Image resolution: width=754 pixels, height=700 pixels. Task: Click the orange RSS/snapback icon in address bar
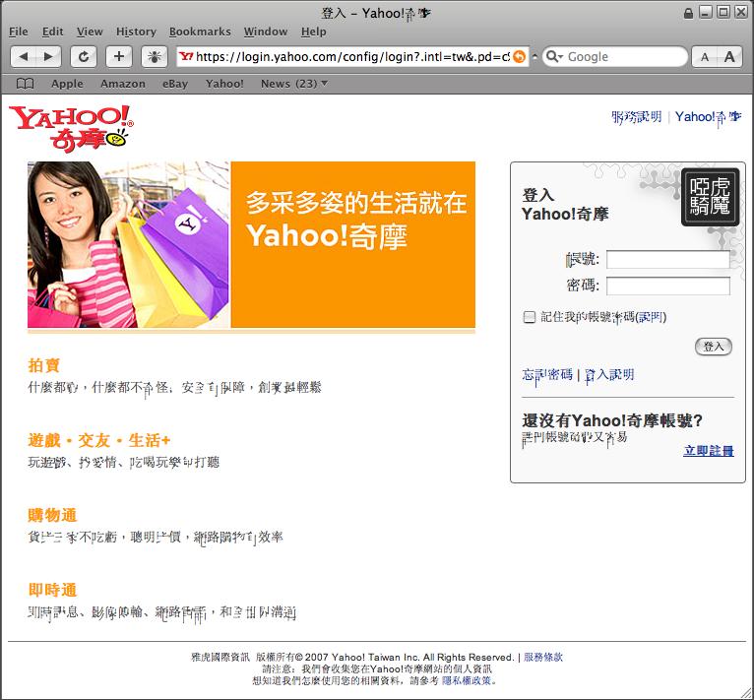coord(520,57)
